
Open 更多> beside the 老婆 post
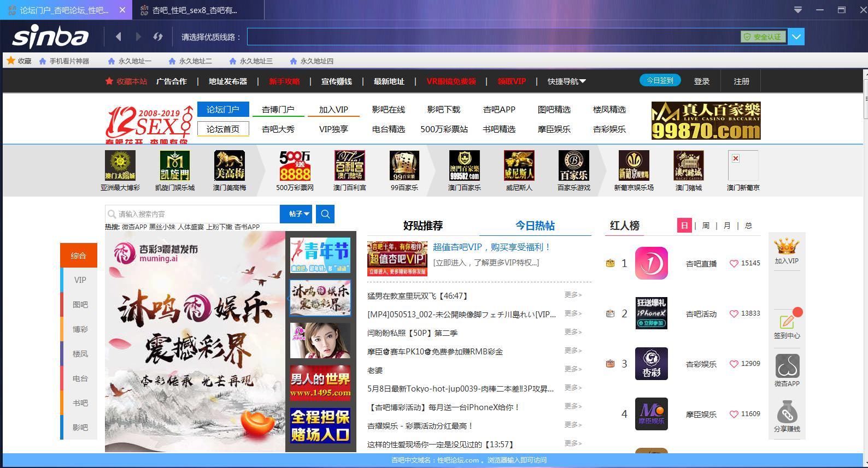pyautogui.click(x=573, y=369)
